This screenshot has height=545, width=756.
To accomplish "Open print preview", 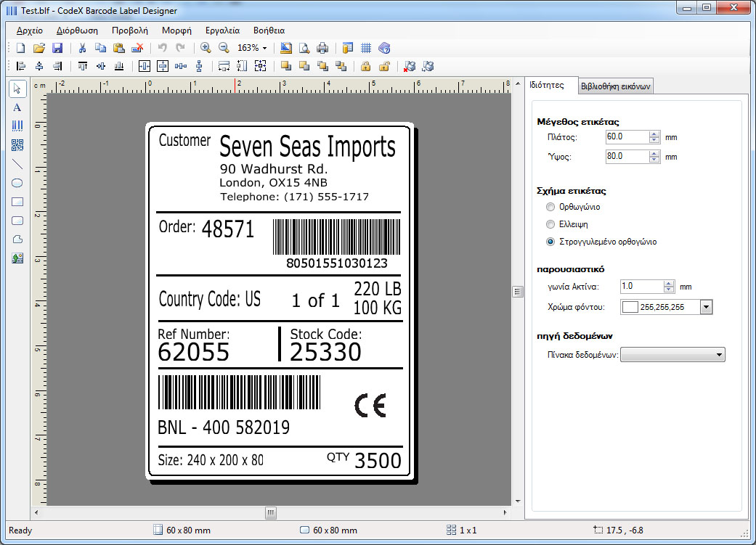I will [x=304, y=48].
